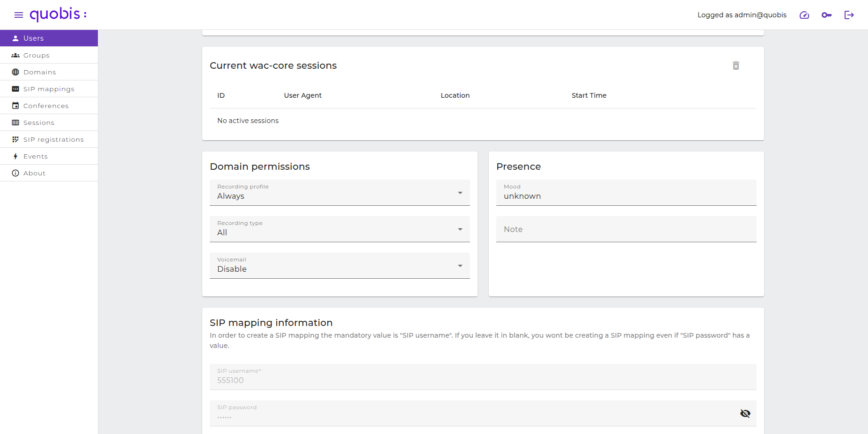Click the key icon in header

(x=827, y=15)
